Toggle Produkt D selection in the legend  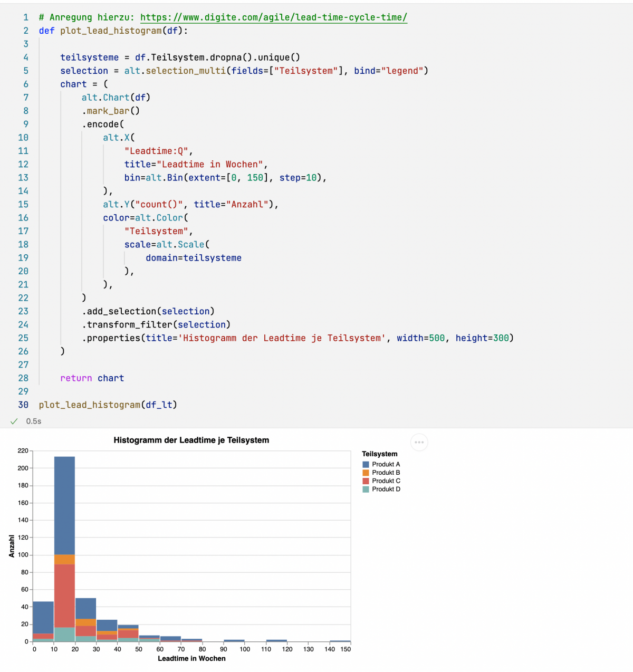pyautogui.click(x=386, y=489)
